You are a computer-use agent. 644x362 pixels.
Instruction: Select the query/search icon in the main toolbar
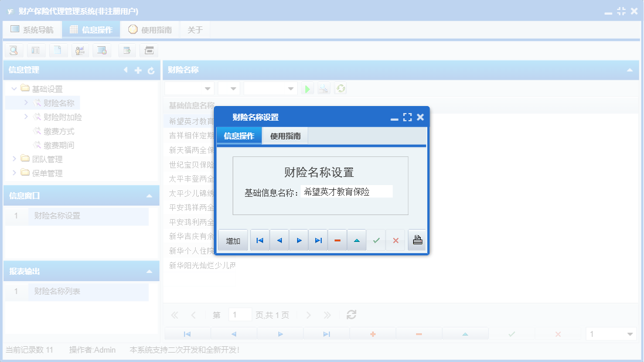pos(13,50)
